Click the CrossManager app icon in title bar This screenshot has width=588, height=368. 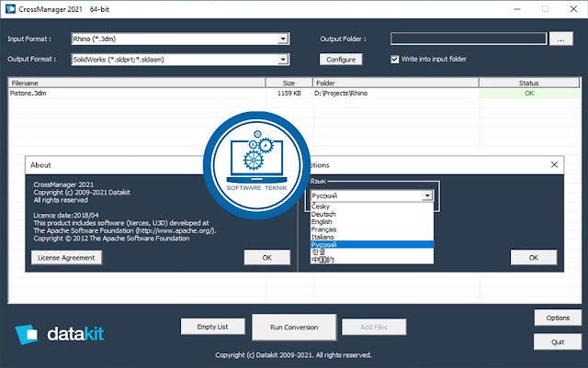point(10,8)
